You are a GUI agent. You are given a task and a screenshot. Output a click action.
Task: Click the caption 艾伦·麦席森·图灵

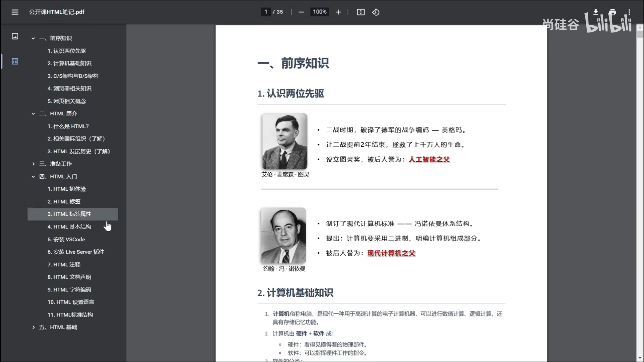click(285, 174)
